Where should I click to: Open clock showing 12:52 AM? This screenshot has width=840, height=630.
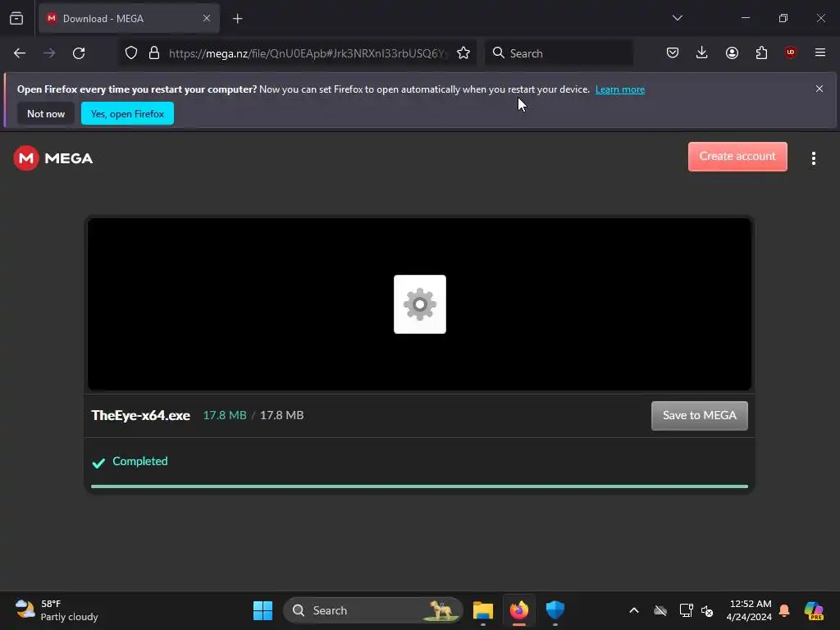749,610
